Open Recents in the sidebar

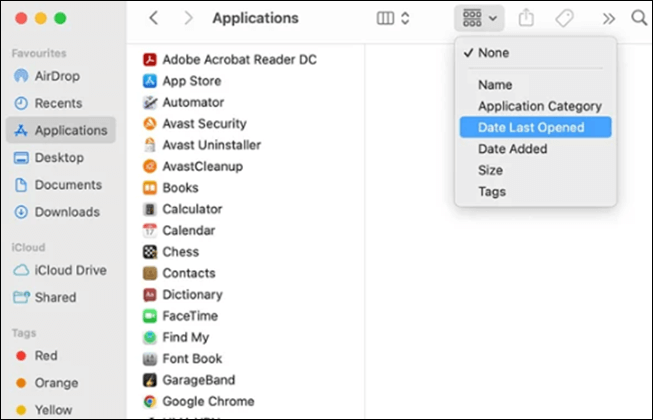point(61,103)
